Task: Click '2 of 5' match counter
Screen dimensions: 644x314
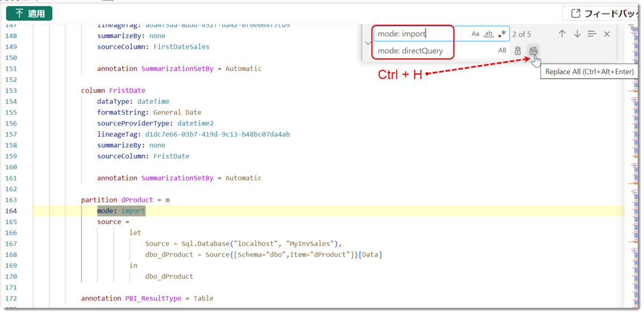Action: coord(522,34)
